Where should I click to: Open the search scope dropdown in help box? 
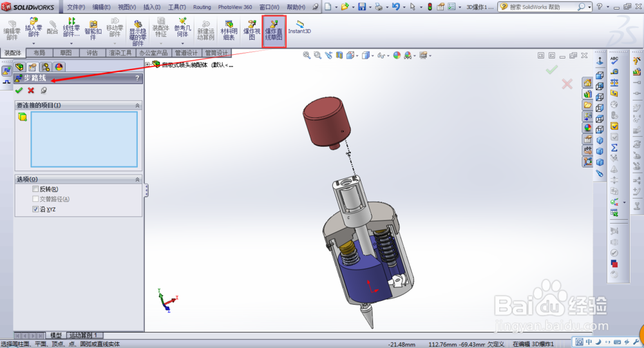(x=589, y=7)
